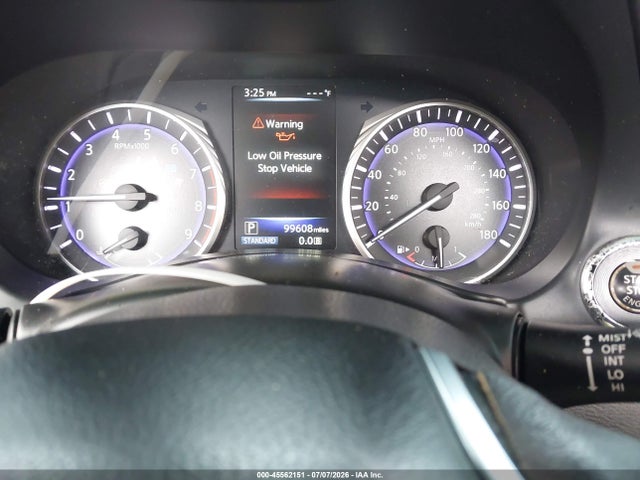This screenshot has height=480, width=640.
Task: Select the km/h label on speedometer
Action: point(473,224)
